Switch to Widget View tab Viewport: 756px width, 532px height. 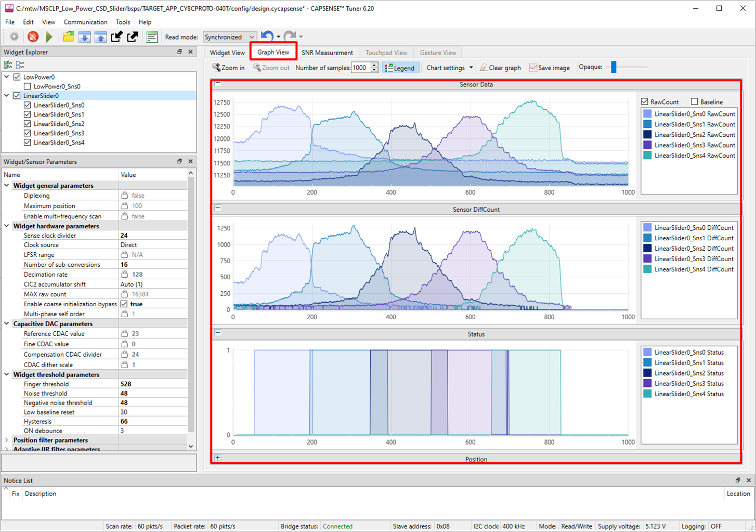[227, 53]
